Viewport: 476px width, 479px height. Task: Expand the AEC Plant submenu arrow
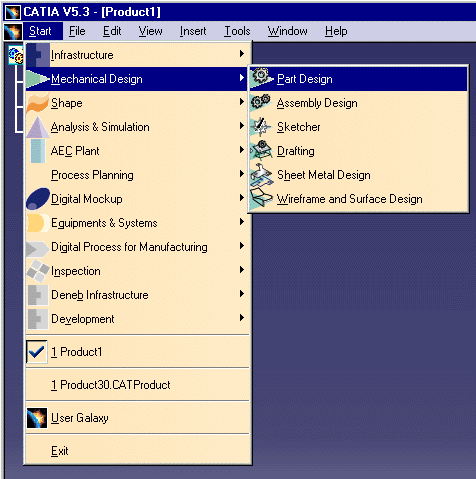242,150
